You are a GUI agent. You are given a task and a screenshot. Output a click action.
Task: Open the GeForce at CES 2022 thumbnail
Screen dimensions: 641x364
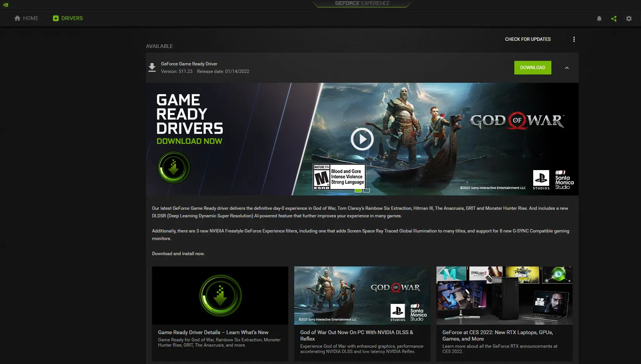(504, 296)
